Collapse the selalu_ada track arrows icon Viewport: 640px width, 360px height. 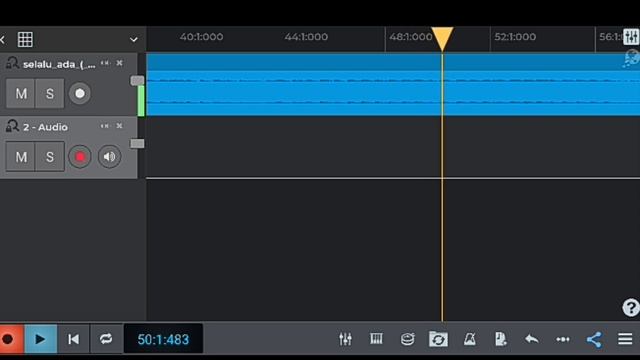pos(105,63)
